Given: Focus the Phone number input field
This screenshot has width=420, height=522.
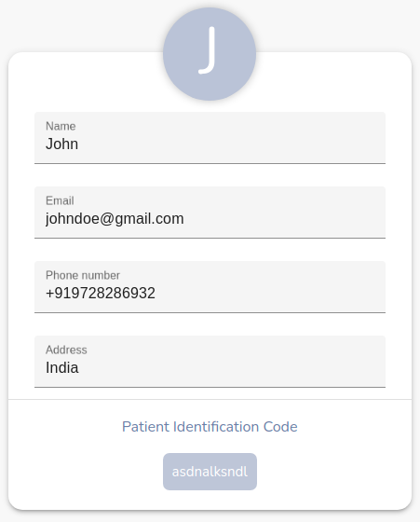Looking at the screenshot, I should pyautogui.click(x=210, y=287).
